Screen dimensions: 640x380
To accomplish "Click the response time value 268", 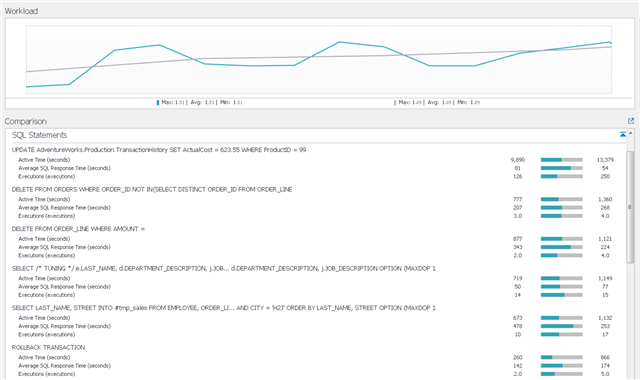I will [x=605, y=208].
